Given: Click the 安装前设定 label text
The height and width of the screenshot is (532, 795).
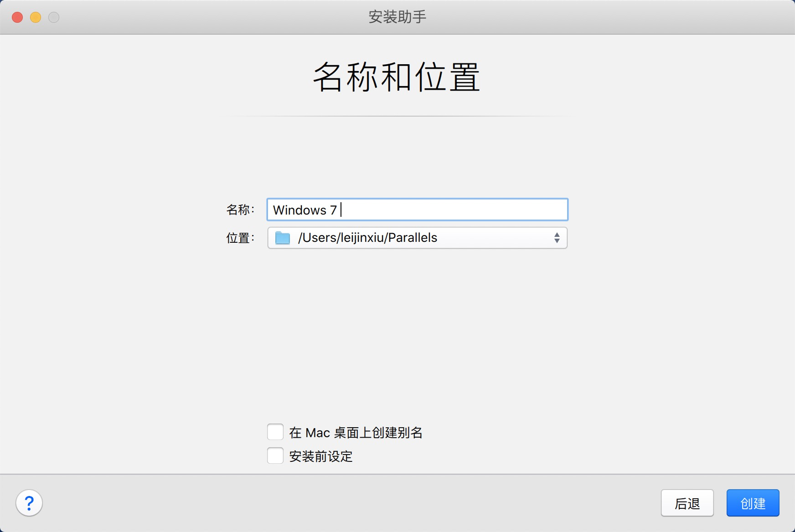Looking at the screenshot, I should [321, 456].
